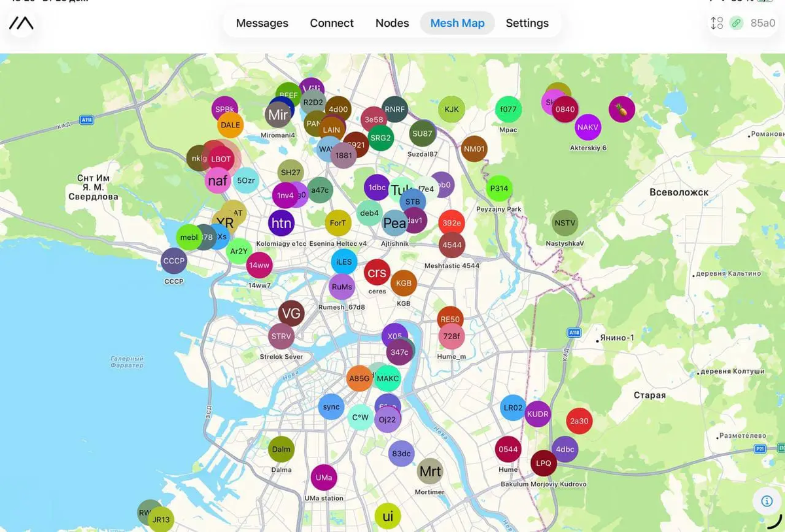Select the crs ceres node marker
This screenshot has width=785, height=532.
pos(377,273)
